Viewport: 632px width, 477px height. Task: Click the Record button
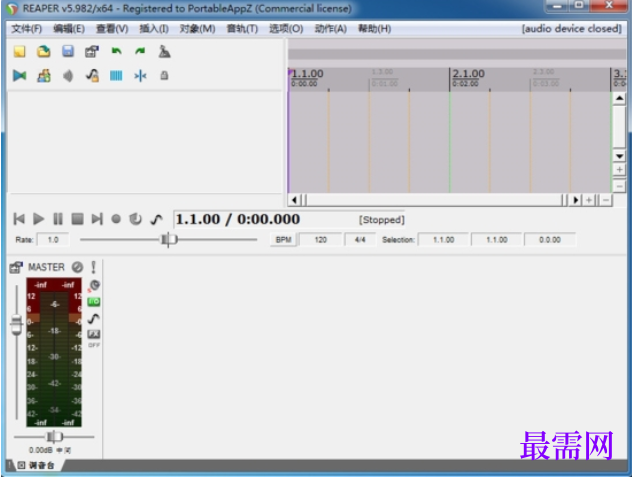(116, 219)
